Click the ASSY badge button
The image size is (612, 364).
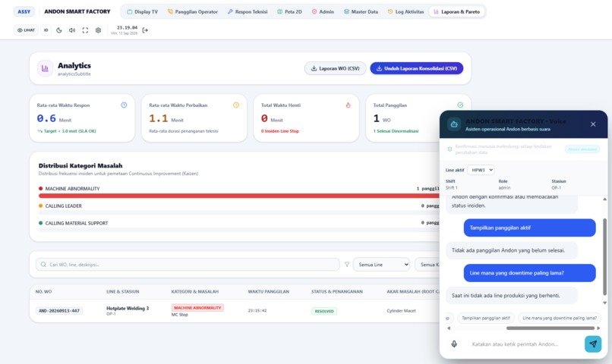(24, 11)
